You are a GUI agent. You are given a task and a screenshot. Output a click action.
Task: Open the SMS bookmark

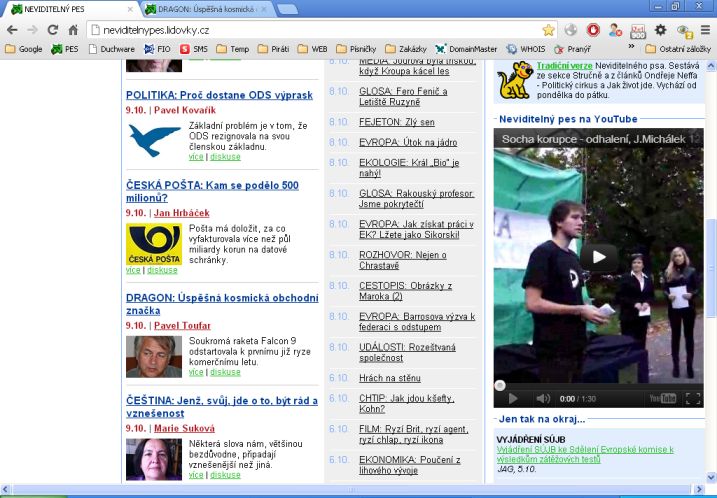tap(193, 49)
